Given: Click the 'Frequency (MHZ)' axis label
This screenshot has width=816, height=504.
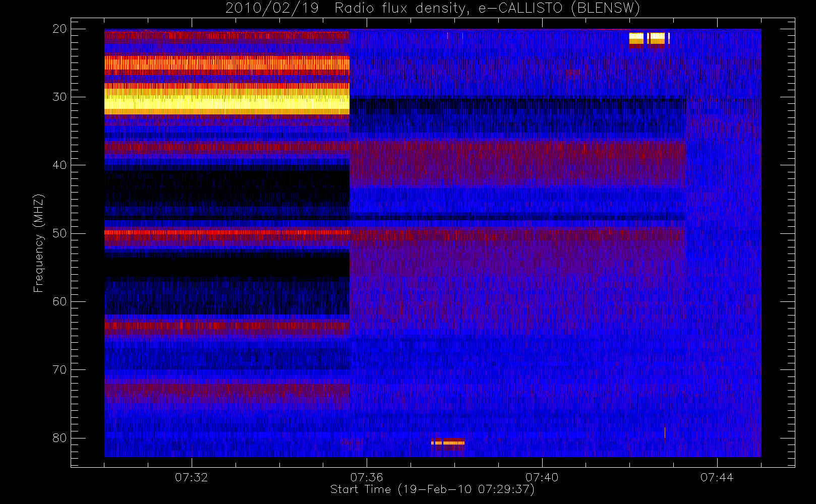Looking at the screenshot, I should [38, 243].
